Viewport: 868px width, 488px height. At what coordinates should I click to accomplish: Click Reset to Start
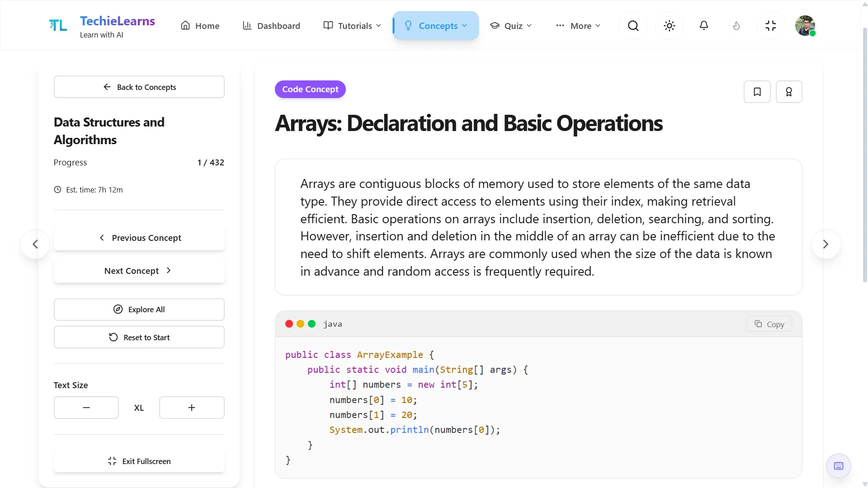coord(139,338)
